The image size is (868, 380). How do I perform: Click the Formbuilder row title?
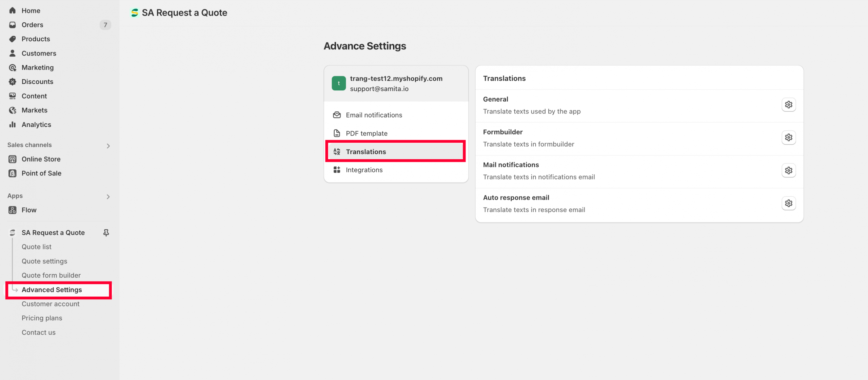[503, 132]
